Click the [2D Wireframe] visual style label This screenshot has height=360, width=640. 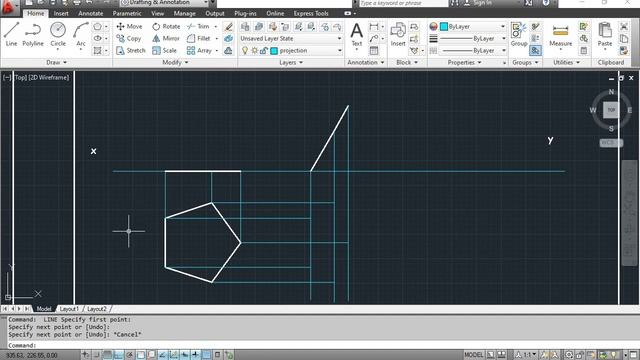click(x=49, y=77)
